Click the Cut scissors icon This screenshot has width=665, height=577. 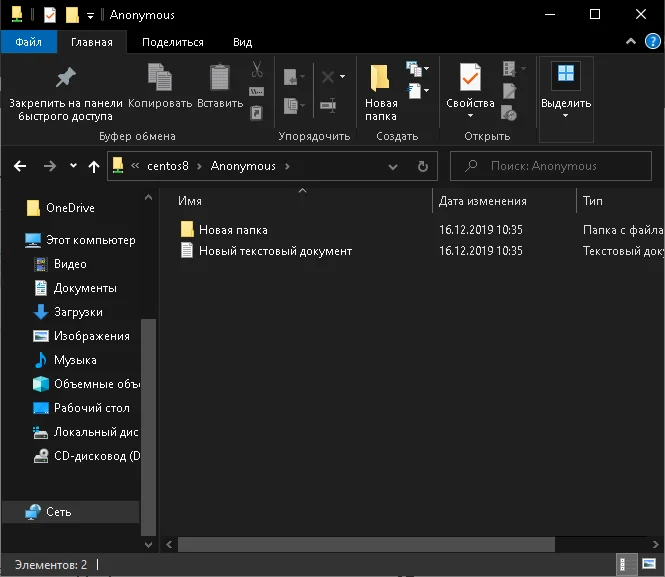tap(257, 69)
